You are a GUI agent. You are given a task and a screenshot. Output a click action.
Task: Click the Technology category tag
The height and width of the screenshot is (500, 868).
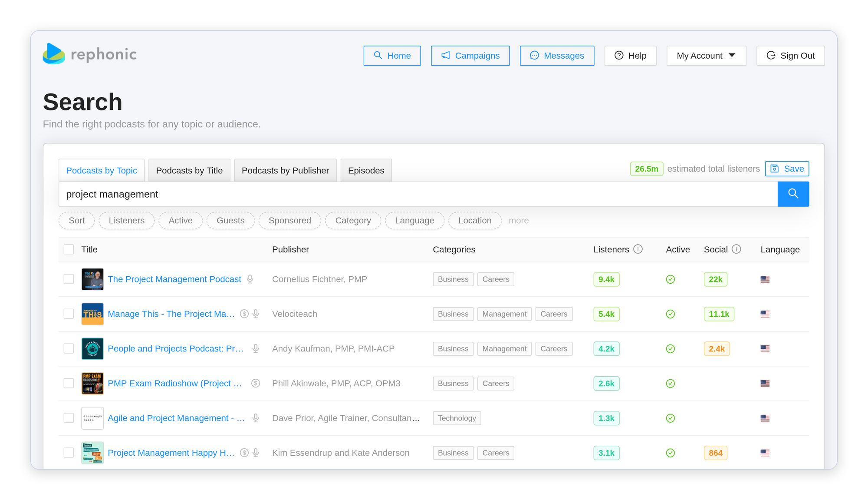click(x=457, y=418)
